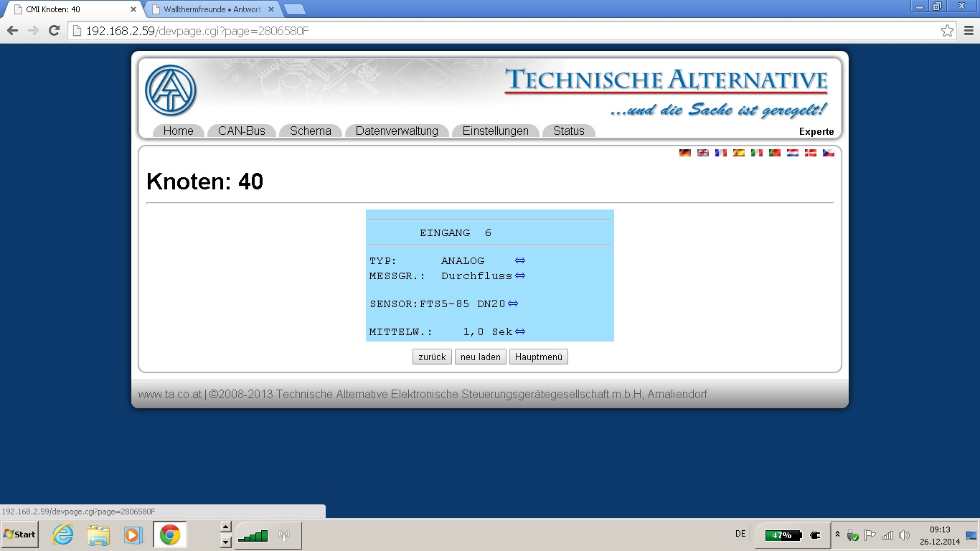Change SENSOR FTS5-85 DN20 using its arrow

[x=513, y=303]
